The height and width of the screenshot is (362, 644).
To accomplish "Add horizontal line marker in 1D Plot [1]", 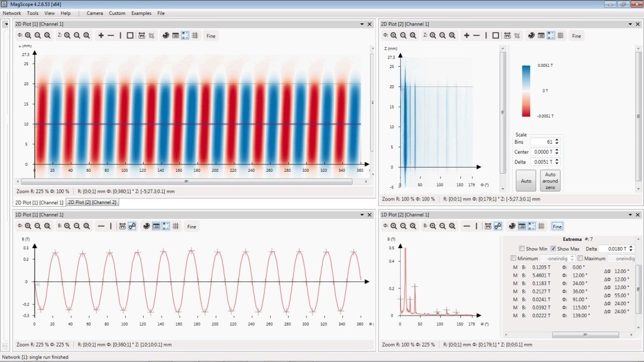I will pyautogui.click(x=101, y=226).
